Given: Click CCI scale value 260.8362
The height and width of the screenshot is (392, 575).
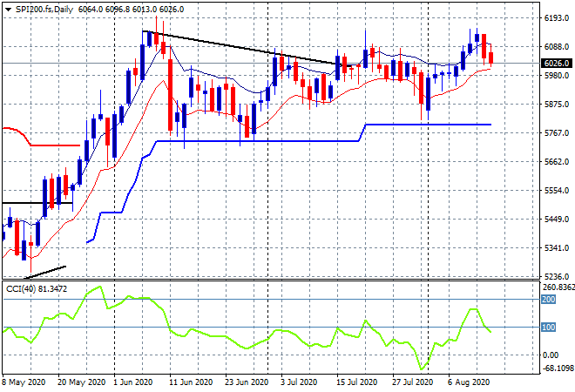Looking at the screenshot, I should coord(558,287).
